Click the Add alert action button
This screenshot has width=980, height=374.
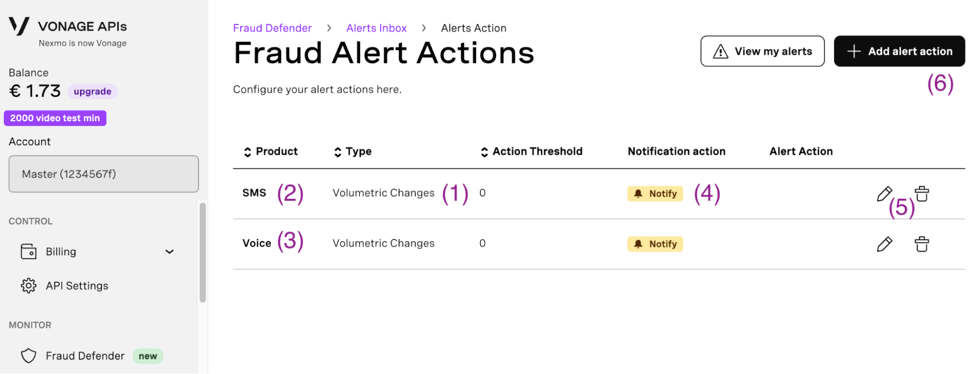[x=899, y=51]
